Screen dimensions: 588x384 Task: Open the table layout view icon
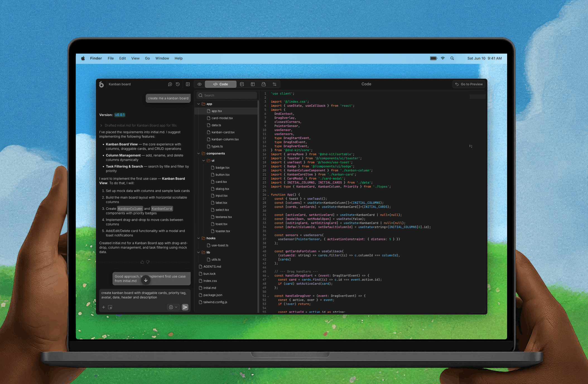click(x=253, y=84)
